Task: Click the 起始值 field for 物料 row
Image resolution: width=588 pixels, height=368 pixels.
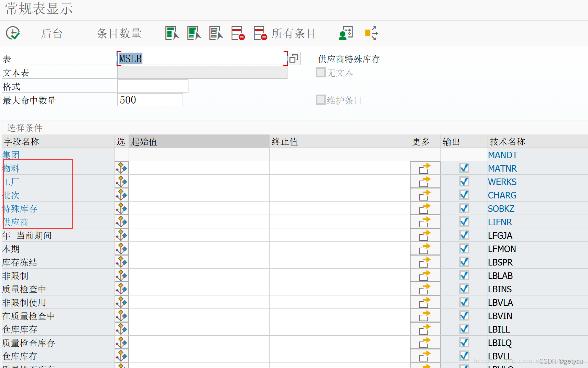Action: (199, 168)
